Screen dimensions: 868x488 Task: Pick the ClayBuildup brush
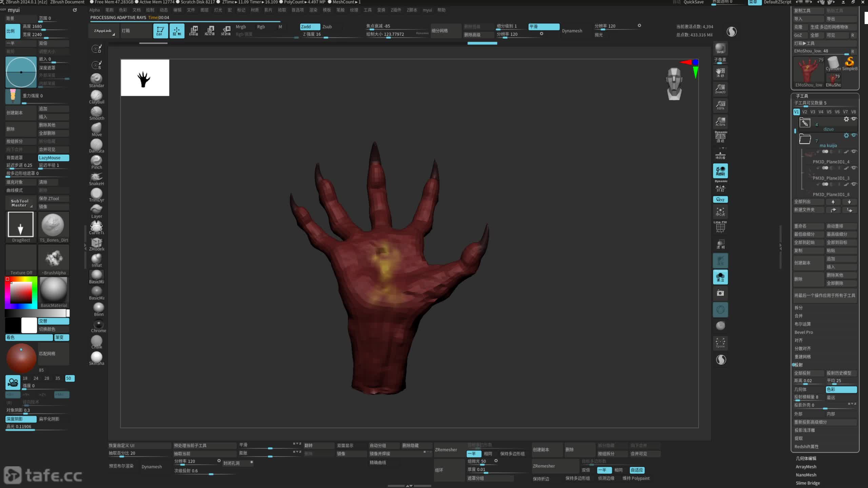[96, 96]
